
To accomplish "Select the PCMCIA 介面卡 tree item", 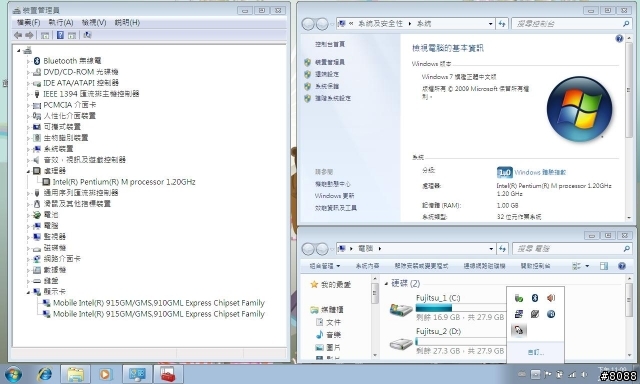I will (x=70, y=105).
